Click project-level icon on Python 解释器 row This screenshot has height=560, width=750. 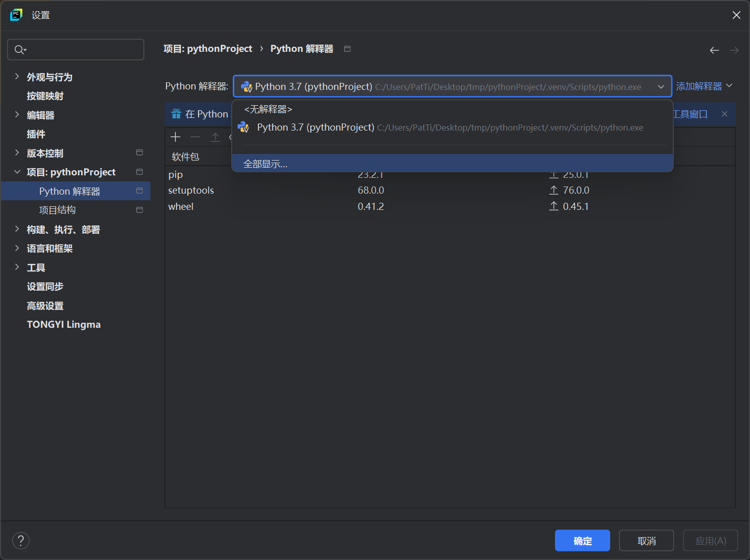coord(140,191)
